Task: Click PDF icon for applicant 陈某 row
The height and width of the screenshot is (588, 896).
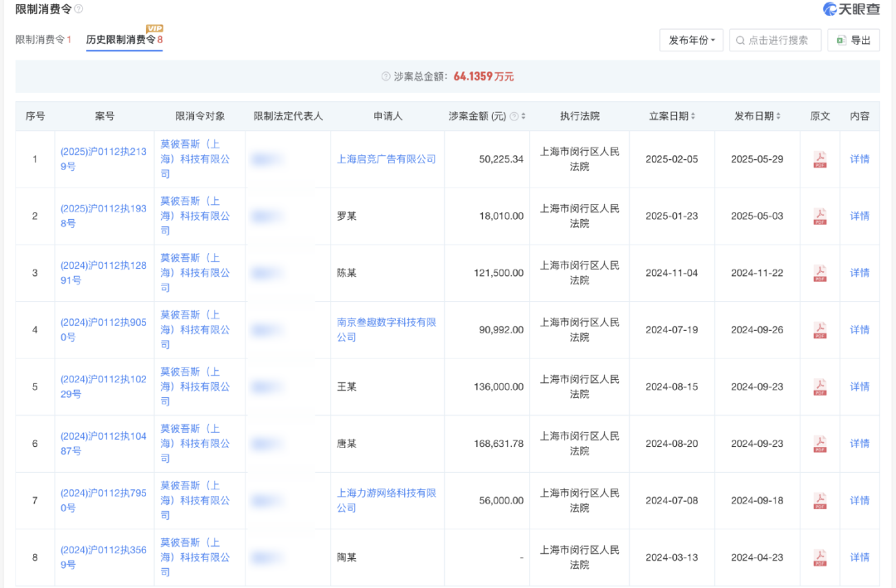Action: (x=820, y=273)
